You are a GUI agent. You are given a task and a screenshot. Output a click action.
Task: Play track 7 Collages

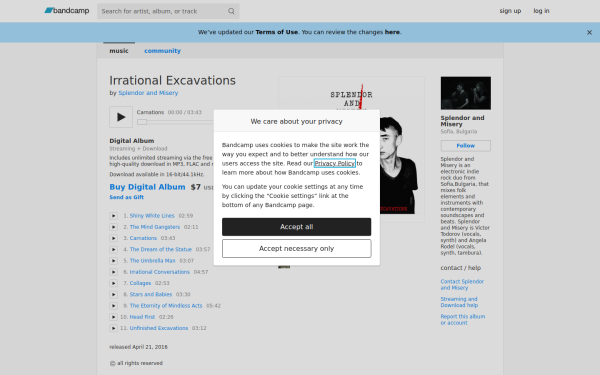click(114, 283)
